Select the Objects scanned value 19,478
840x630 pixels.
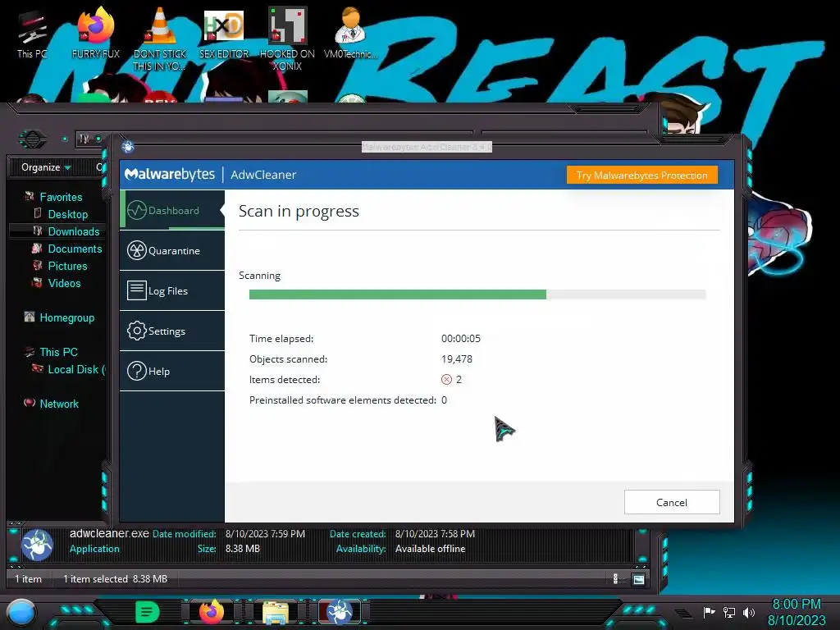pyautogui.click(x=456, y=359)
